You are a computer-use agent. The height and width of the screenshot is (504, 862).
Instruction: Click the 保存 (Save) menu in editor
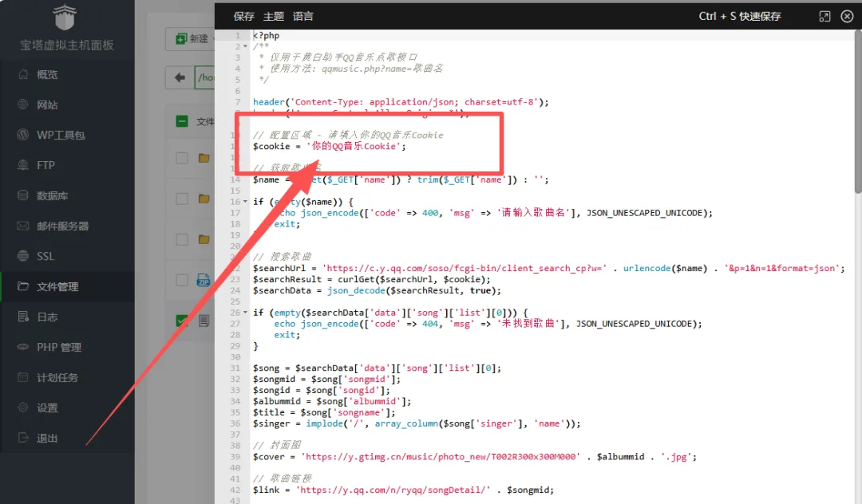point(243,17)
